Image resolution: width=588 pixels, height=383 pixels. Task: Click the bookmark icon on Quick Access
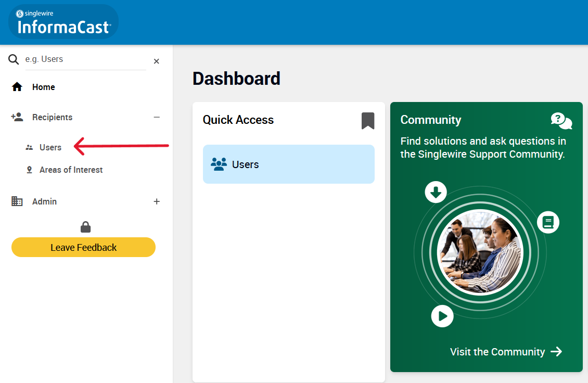tap(368, 121)
